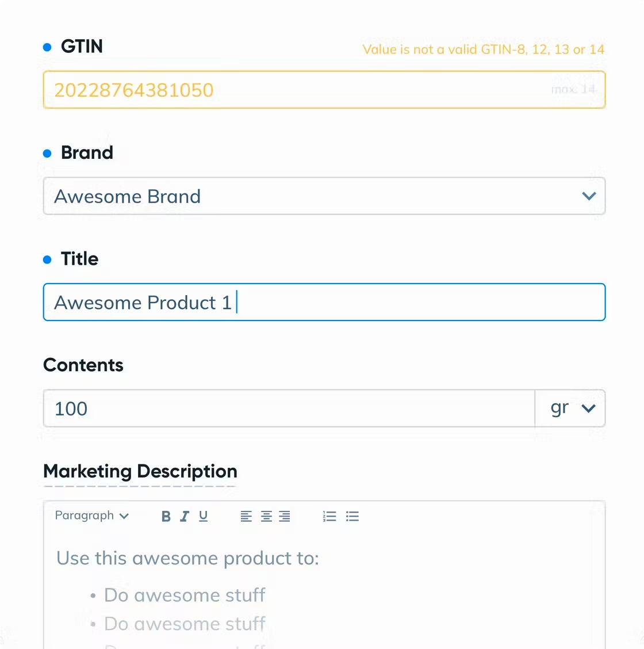This screenshot has width=644, height=649.
Task: Click the Contents amount field showing 100
Action: click(x=289, y=409)
